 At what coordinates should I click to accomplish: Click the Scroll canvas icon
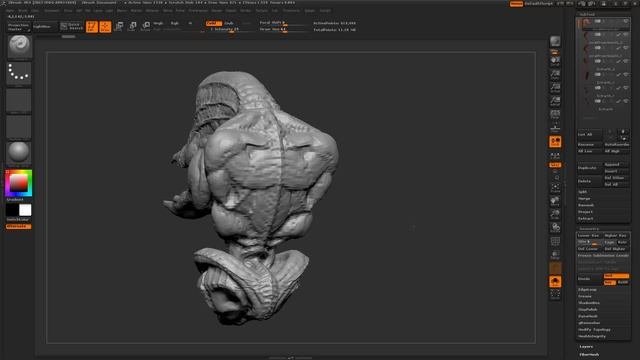coord(555,61)
